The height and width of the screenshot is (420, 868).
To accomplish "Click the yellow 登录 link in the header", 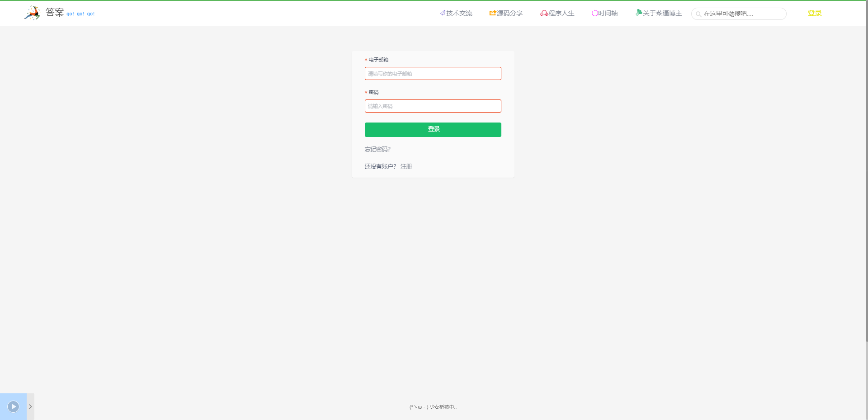I will point(815,13).
